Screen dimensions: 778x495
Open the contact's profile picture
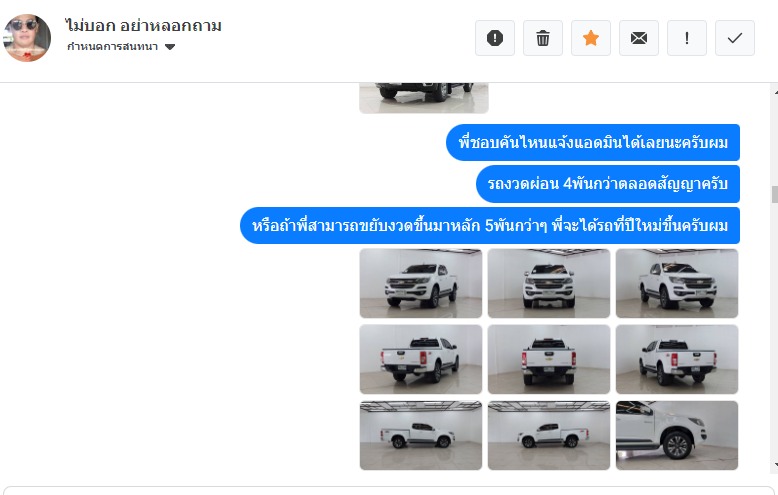(x=27, y=38)
